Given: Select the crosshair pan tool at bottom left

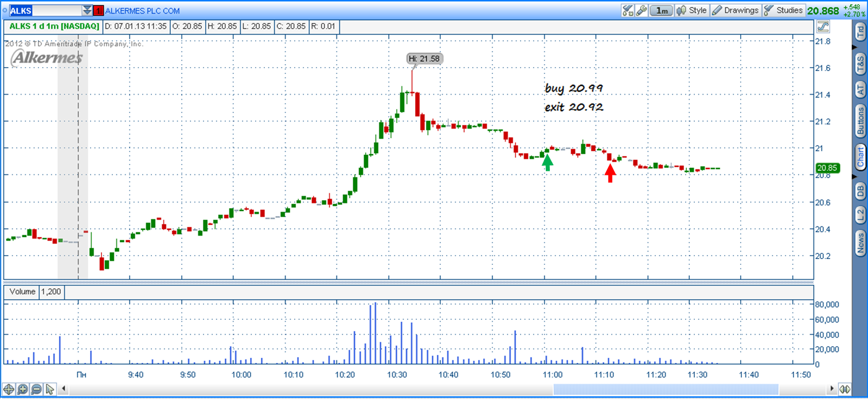Looking at the screenshot, I should [x=9, y=389].
